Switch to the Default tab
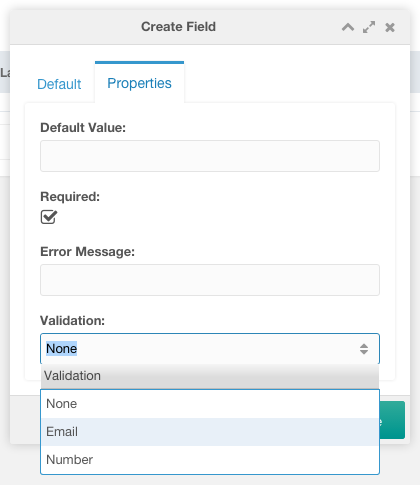420x485 pixels. [x=59, y=84]
